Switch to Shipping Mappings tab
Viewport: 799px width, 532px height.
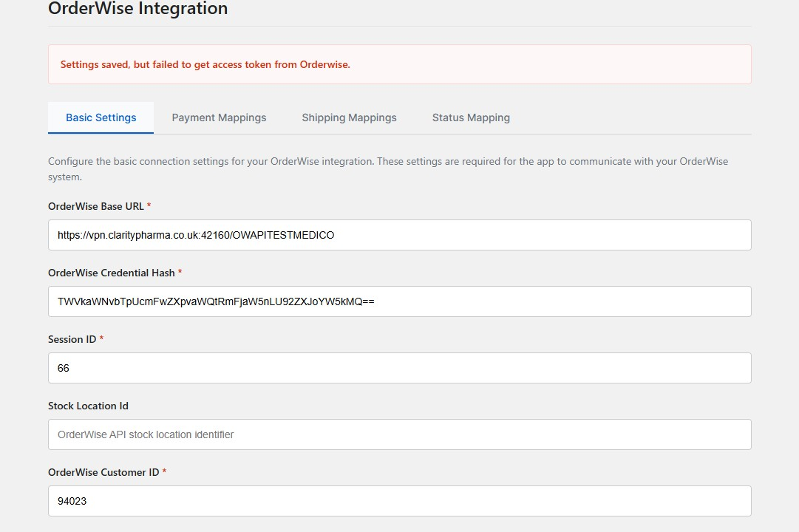click(349, 117)
